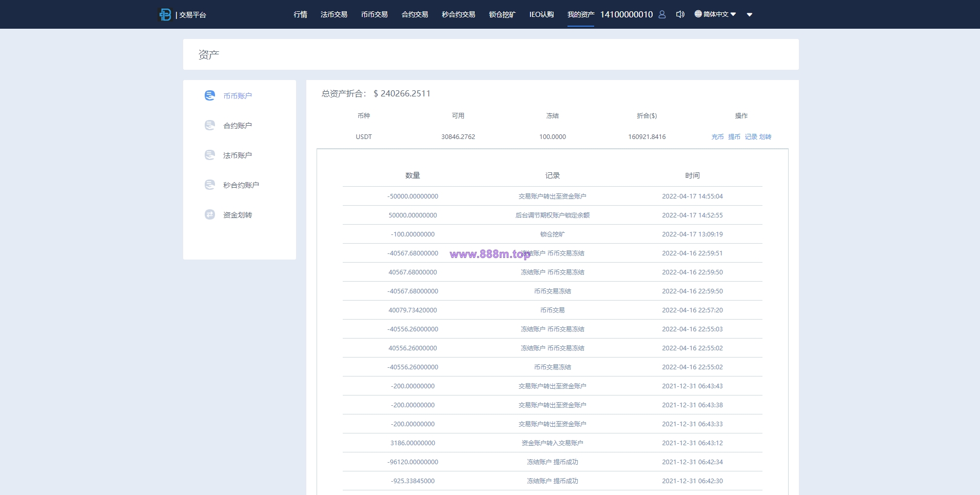Screen dimensions: 980x495
Task: Click the speaker announcement icon
Action: (x=680, y=14)
